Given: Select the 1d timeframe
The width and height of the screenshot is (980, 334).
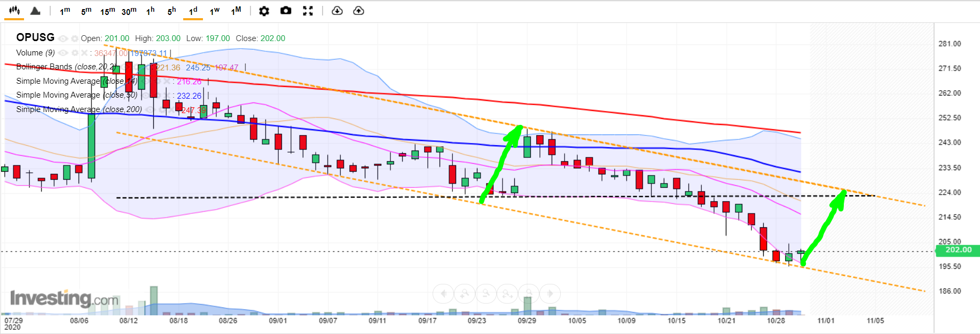Looking at the screenshot, I should [193, 11].
